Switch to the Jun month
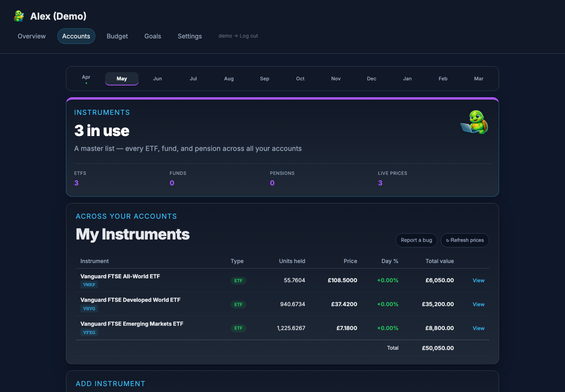The height and width of the screenshot is (392, 565). 157,78
